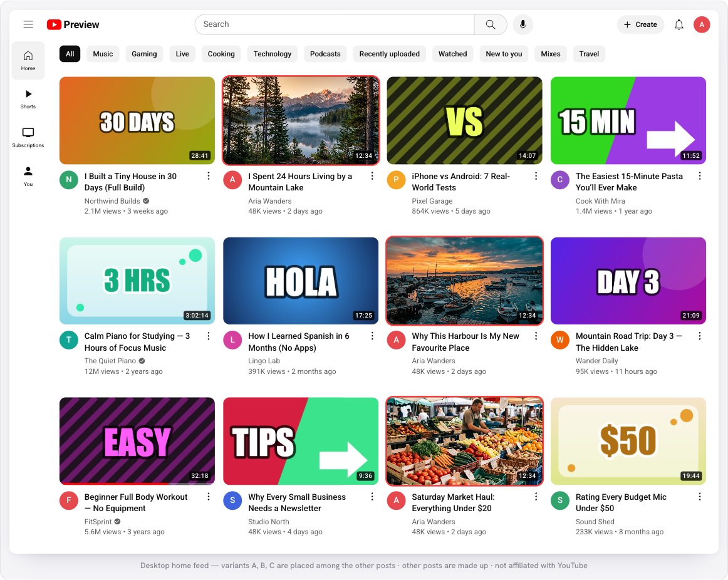Select the Travel filter chip
This screenshot has height=580, width=728.
coord(589,54)
